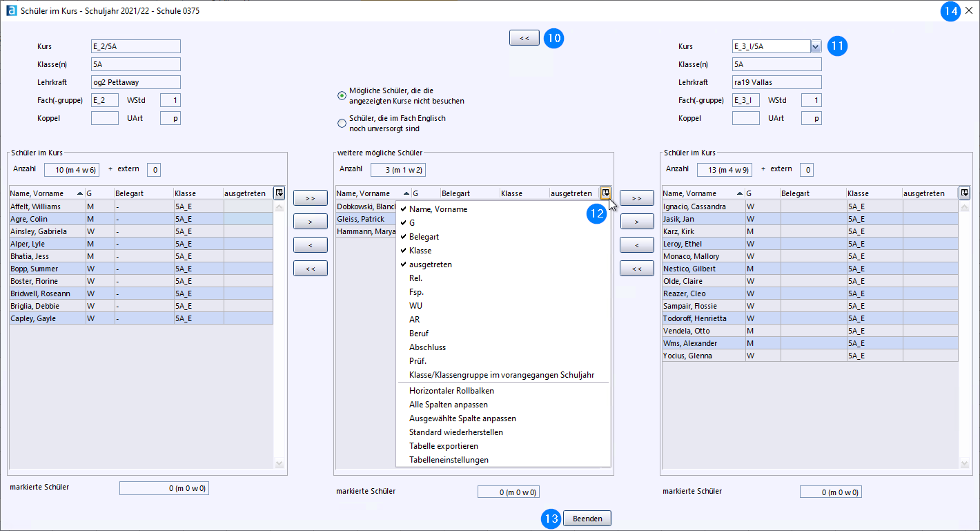Uncheck 'ausgetreten' column menu entry

click(503, 264)
